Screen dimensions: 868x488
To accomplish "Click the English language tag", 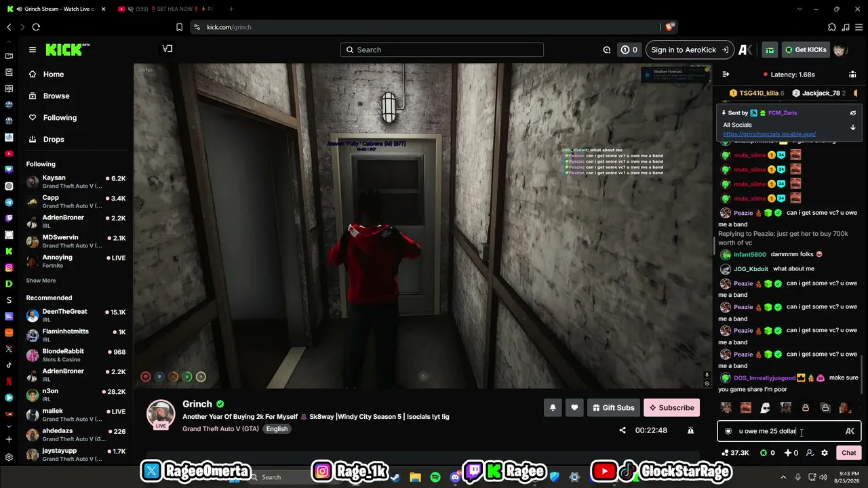I will coord(277,429).
